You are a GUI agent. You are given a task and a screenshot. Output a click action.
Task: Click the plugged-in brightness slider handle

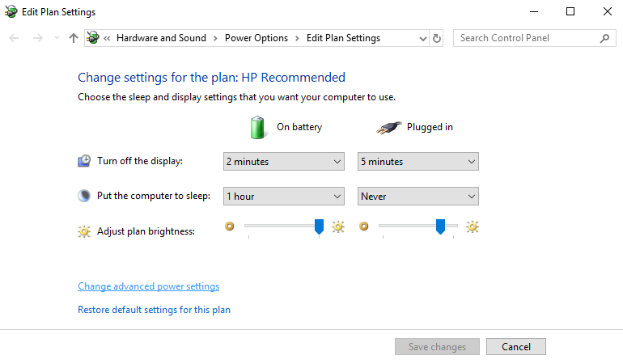point(440,226)
